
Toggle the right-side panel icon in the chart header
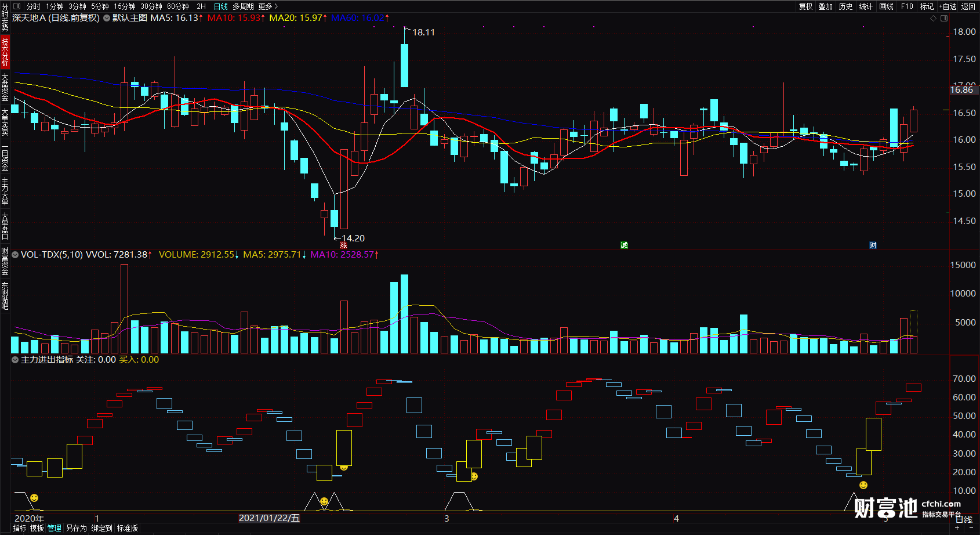(944, 19)
